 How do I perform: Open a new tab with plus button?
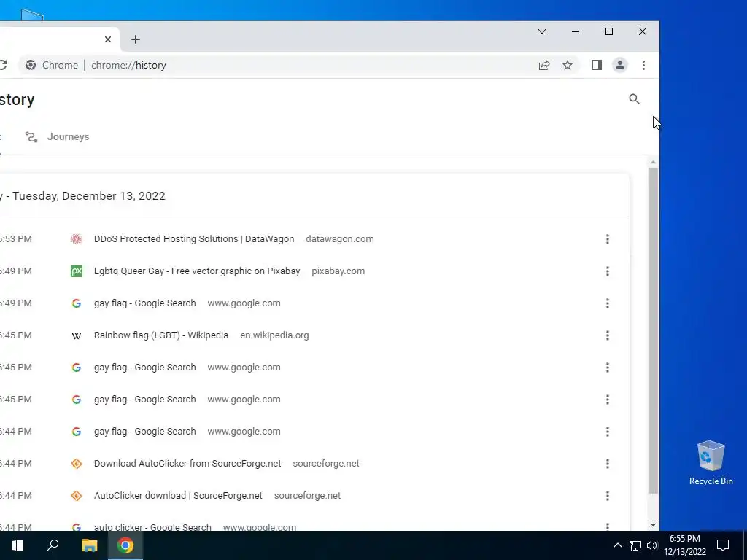135,39
